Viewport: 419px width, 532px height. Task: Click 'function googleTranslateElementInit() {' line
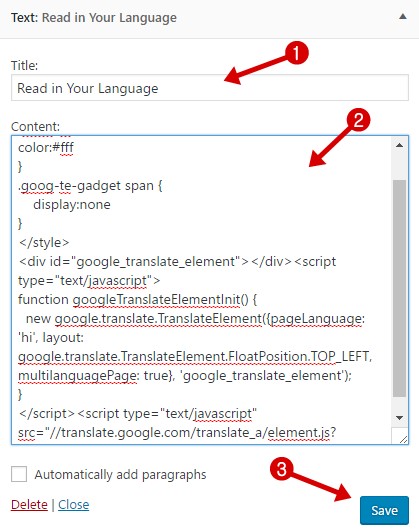(138, 300)
